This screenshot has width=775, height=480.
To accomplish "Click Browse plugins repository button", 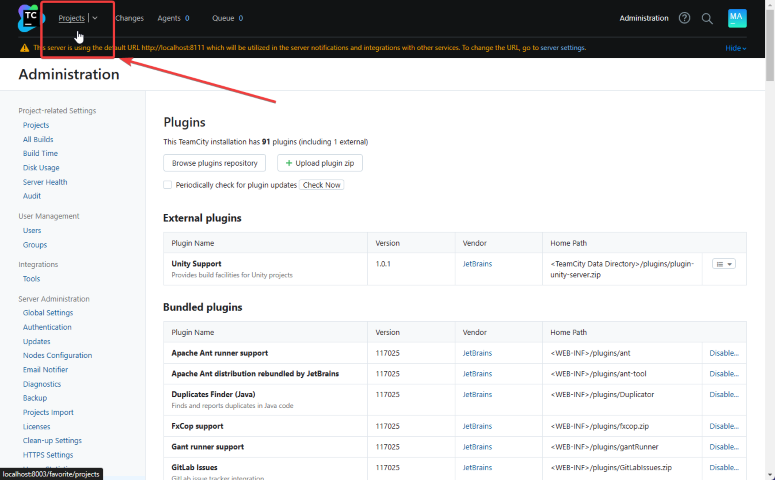I will pos(215,163).
